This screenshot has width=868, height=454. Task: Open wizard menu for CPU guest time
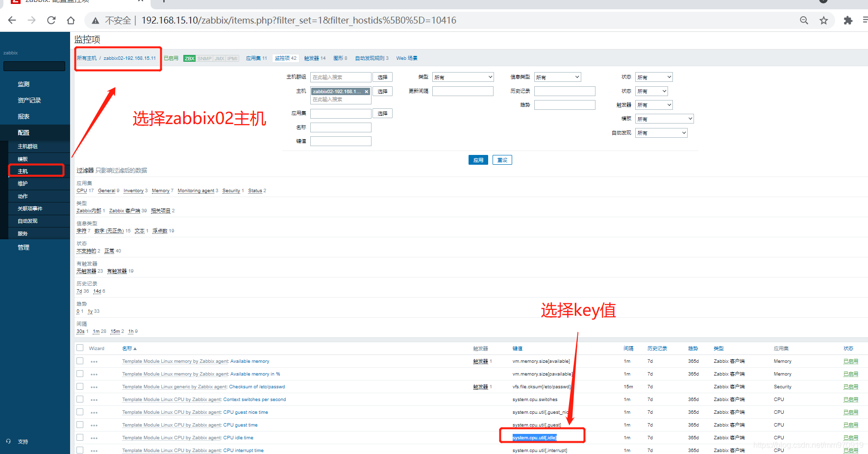pos(94,426)
